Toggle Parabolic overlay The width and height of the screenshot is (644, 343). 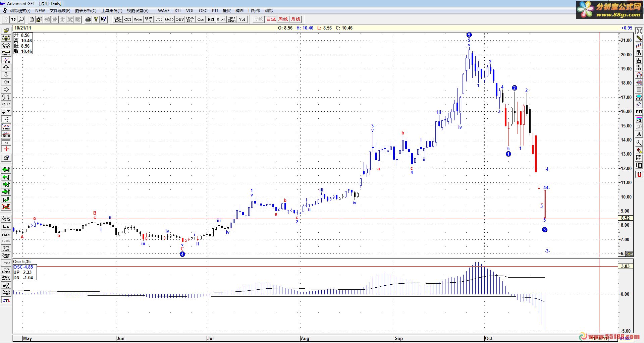point(6,256)
